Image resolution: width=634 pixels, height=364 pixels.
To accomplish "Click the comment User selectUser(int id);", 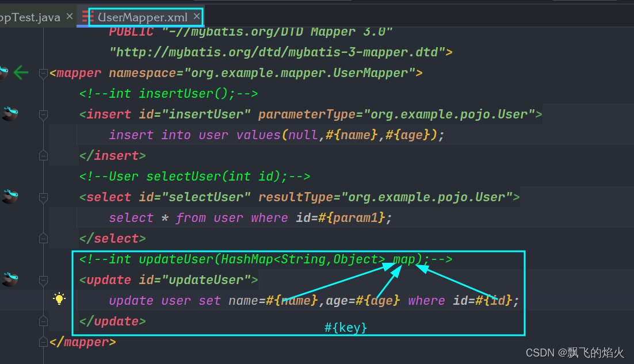I will (195, 177).
